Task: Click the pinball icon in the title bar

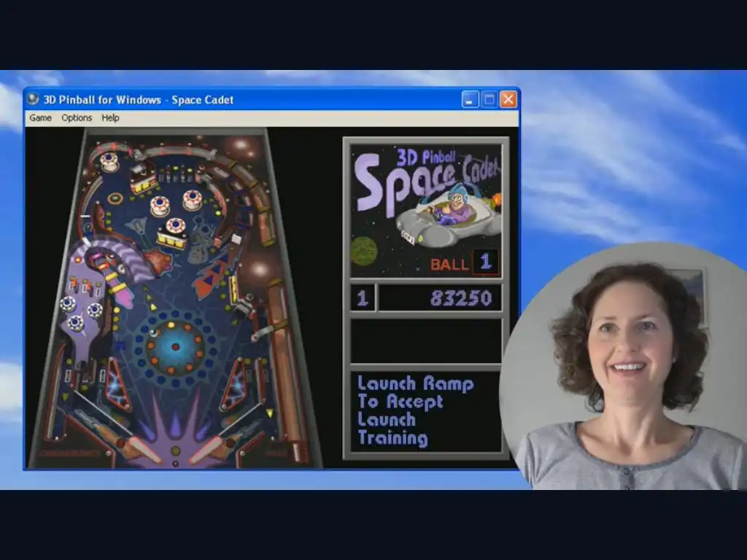Action: tap(33, 98)
